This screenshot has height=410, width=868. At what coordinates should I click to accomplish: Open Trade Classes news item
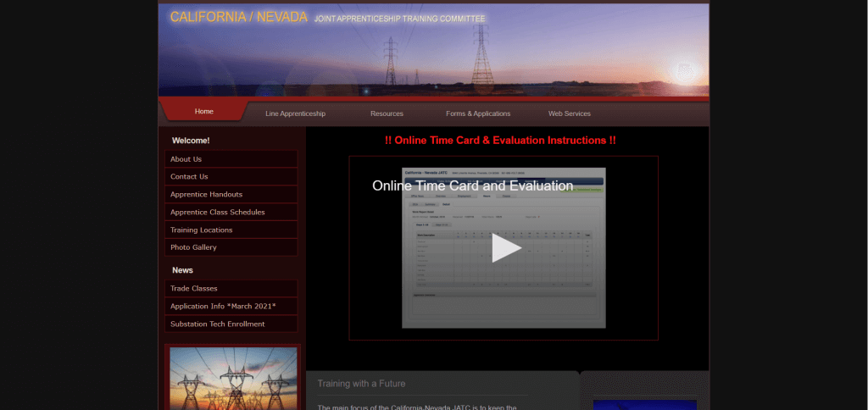click(x=193, y=289)
